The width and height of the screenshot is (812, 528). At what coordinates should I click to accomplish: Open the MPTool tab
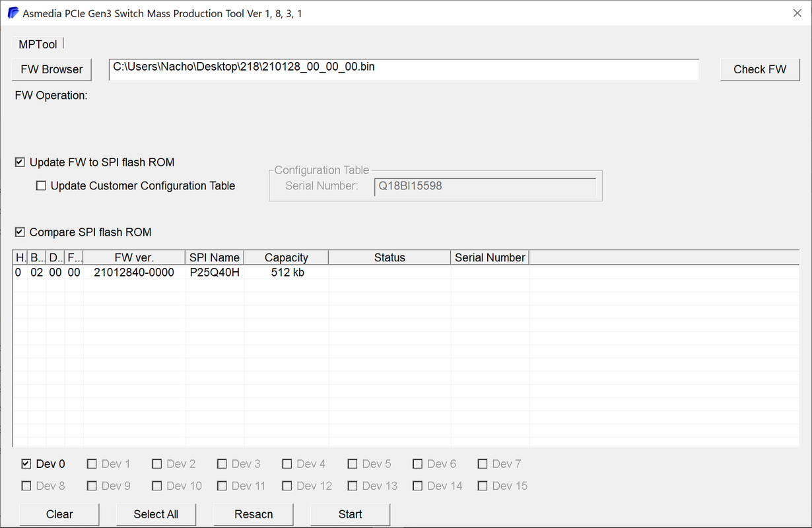pos(38,44)
